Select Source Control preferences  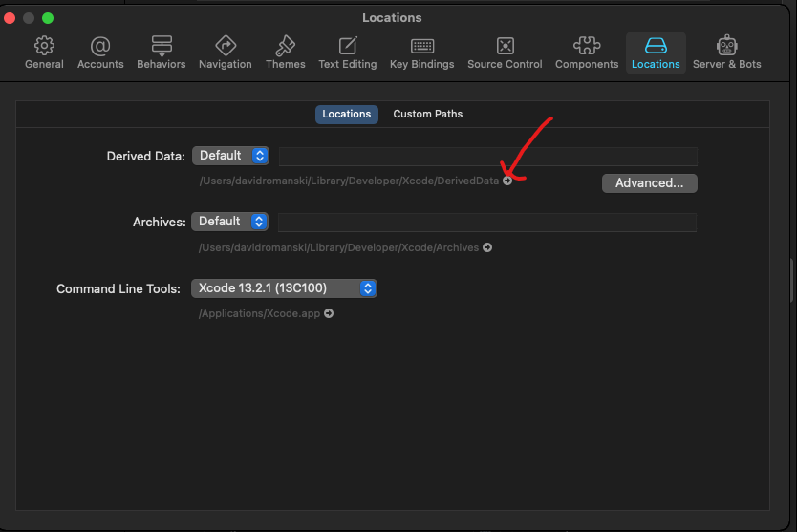click(x=505, y=53)
